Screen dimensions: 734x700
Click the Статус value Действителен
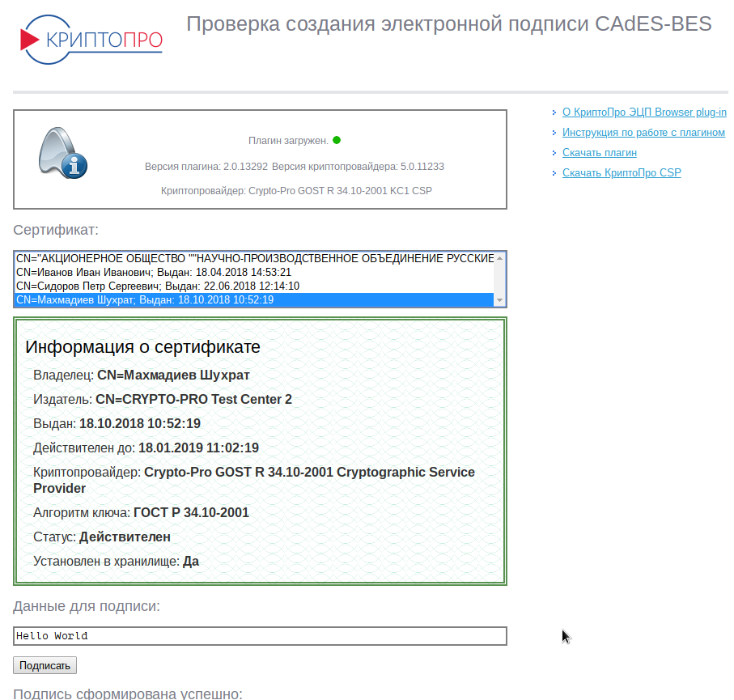pyautogui.click(x=125, y=537)
